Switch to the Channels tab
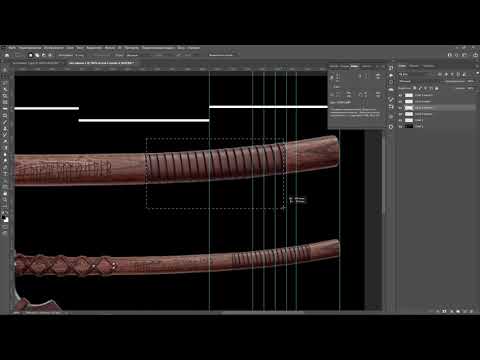This screenshot has width=480, height=360. tap(414, 66)
